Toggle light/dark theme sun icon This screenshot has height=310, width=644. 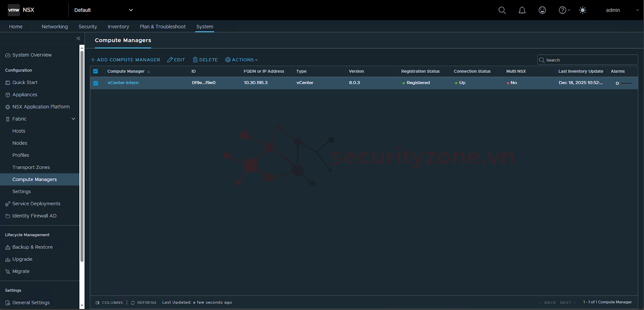pos(582,10)
